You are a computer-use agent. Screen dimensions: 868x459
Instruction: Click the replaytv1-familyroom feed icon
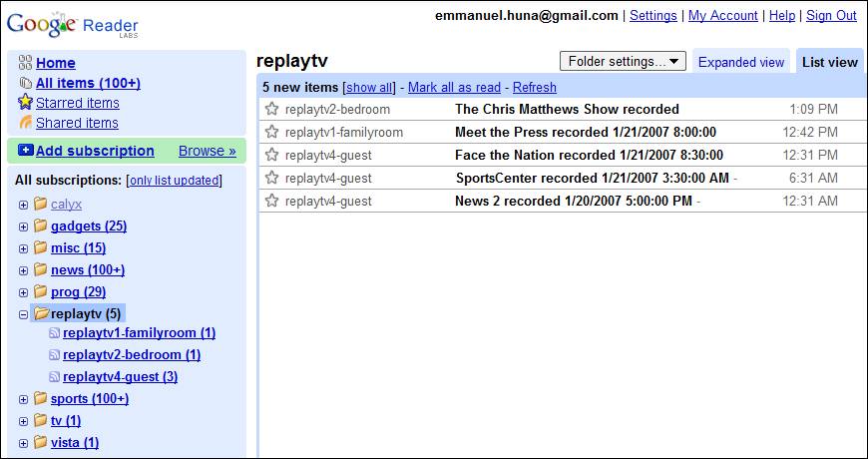click(54, 332)
